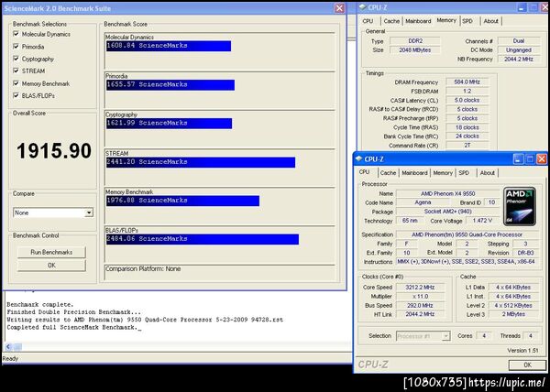Toggle the STREAM checkbox
The width and height of the screenshot is (550, 392).
click(16, 71)
